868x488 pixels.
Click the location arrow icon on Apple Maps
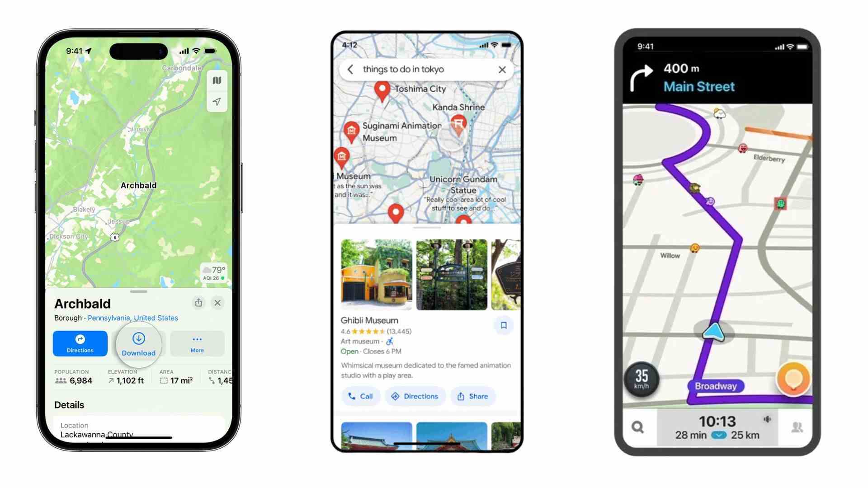[x=217, y=101]
